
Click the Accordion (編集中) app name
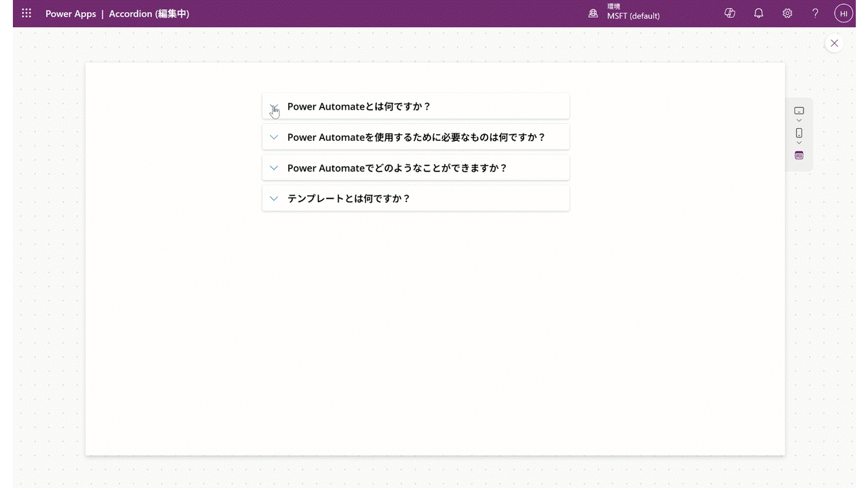coord(149,14)
